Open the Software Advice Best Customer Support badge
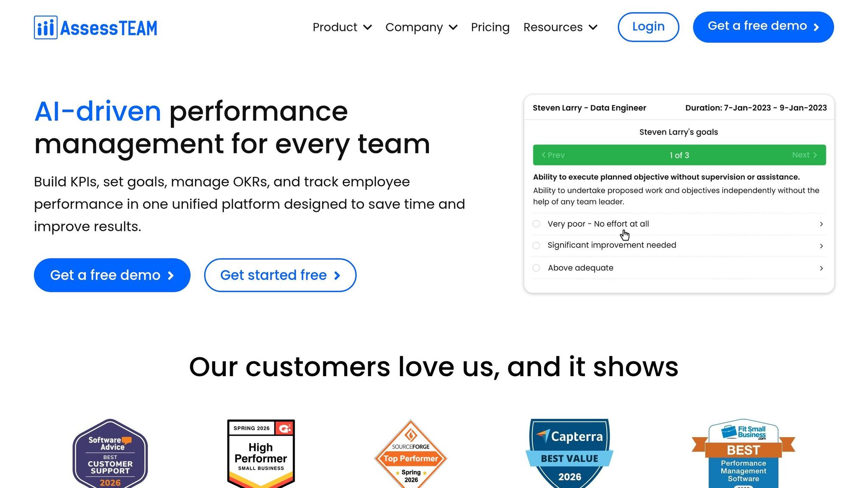Image resolution: width=868 pixels, height=488 pixels. pos(110,453)
